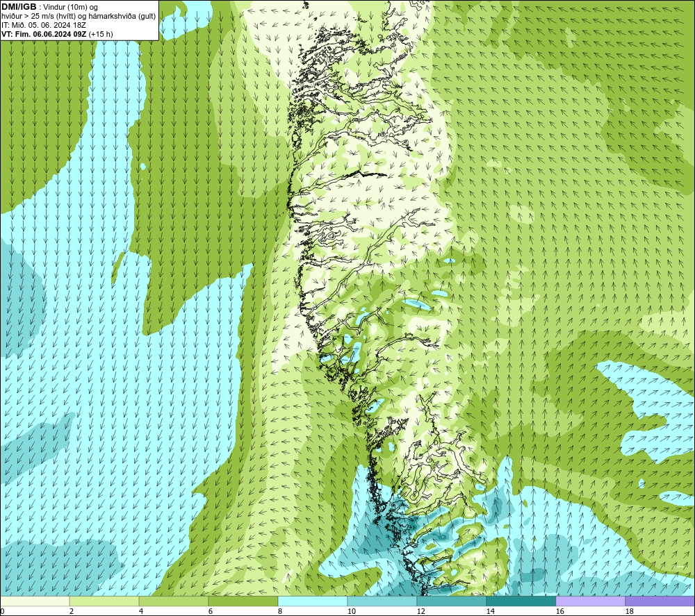Click the 8-10 m/s light cyan swatch
The image size is (695, 616).
tap(313, 601)
